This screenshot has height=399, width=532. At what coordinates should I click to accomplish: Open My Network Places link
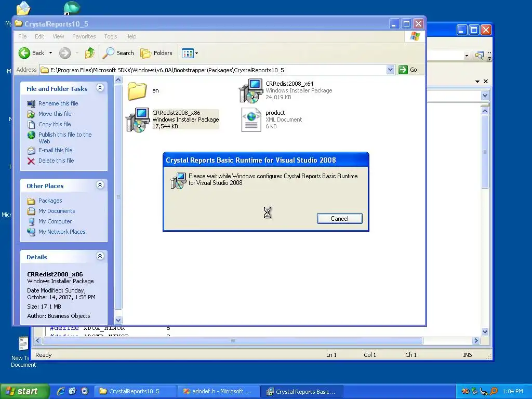point(62,232)
